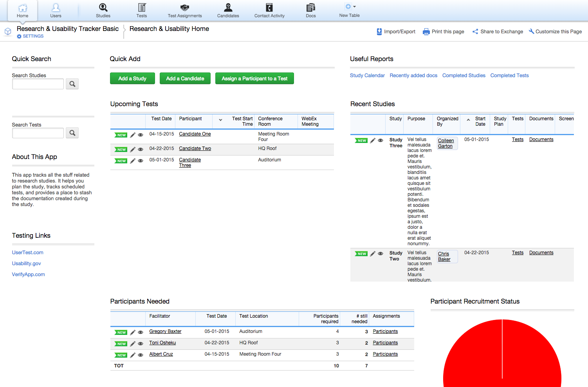Click Add a Study button
The image size is (588, 387).
click(x=132, y=78)
